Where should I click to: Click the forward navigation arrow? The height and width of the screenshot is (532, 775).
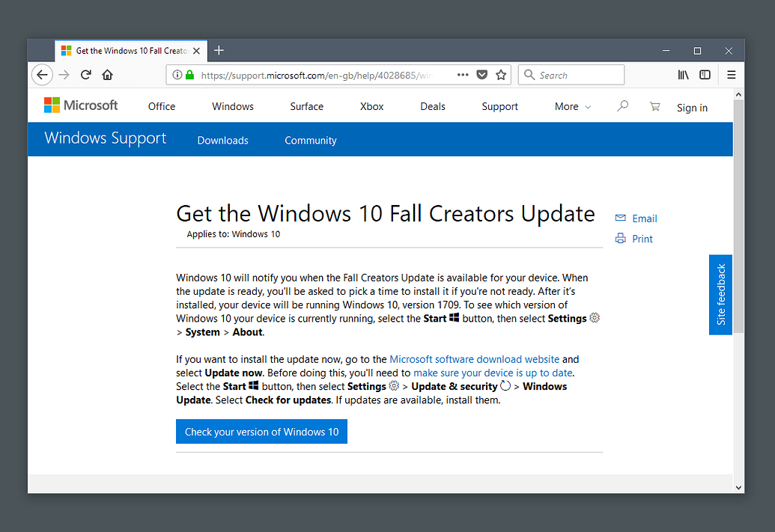pyautogui.click(x=64, y=75)
